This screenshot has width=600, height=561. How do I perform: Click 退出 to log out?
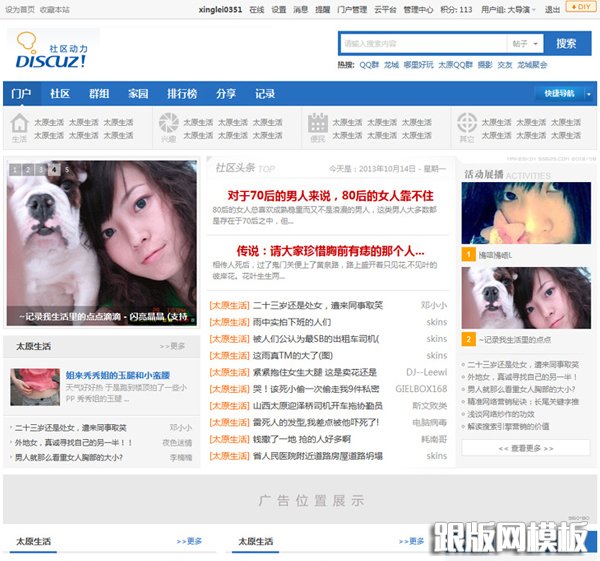552,10
